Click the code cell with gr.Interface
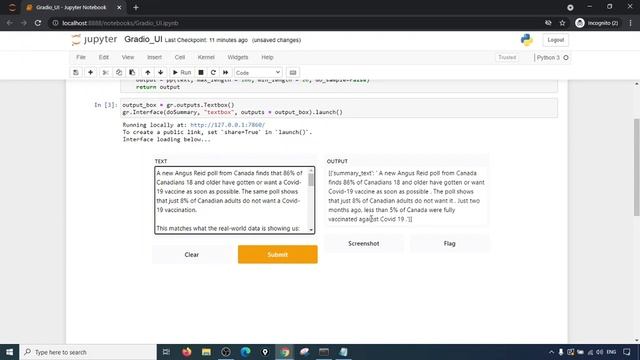Image resolution: width=640 pixels, height=360 pixels. [x=339, y=109]
